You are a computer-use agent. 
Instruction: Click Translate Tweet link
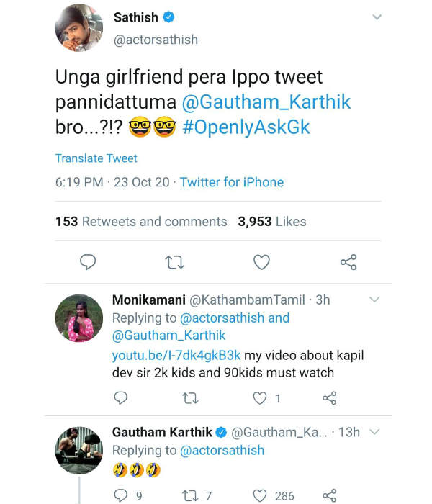96,158
